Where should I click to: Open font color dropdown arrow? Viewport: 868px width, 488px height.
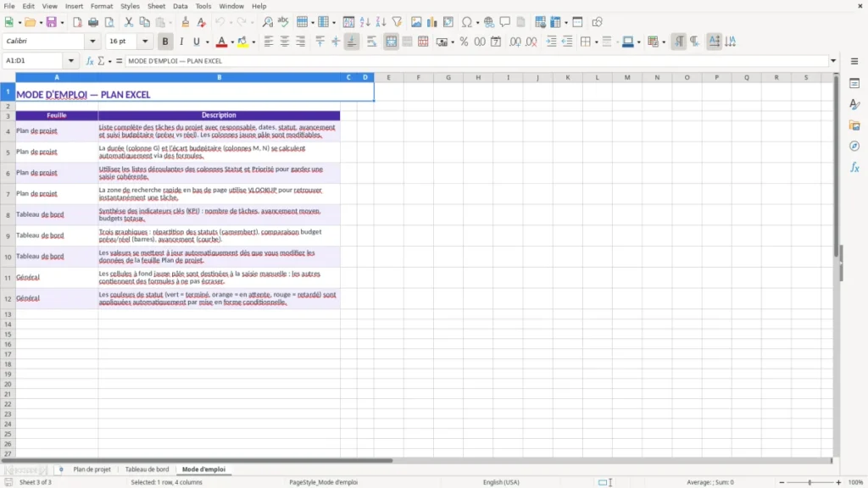[x=232, y=42]
